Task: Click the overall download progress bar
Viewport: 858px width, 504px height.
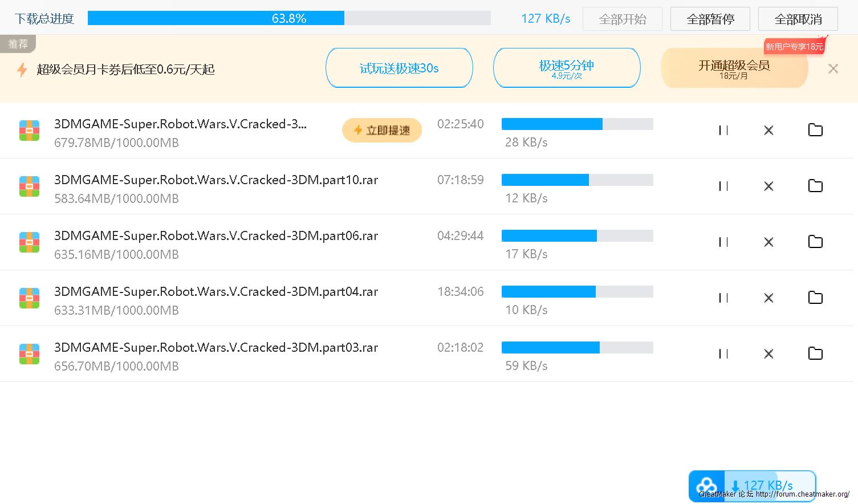Action: [289, 18]
